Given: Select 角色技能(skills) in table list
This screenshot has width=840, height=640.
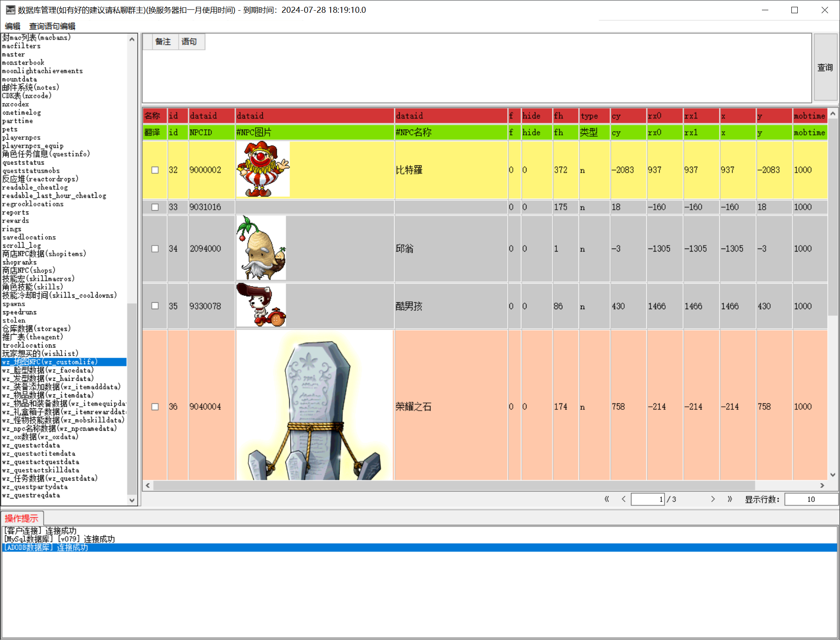Looking at the screenshot, I should 64,287.
